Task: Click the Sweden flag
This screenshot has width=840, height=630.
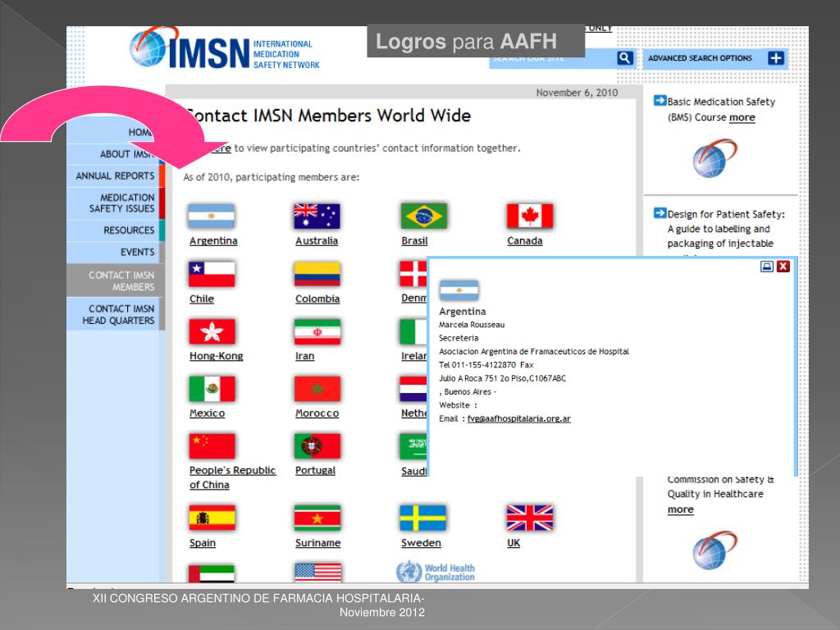Action: [x=422, y=518]
